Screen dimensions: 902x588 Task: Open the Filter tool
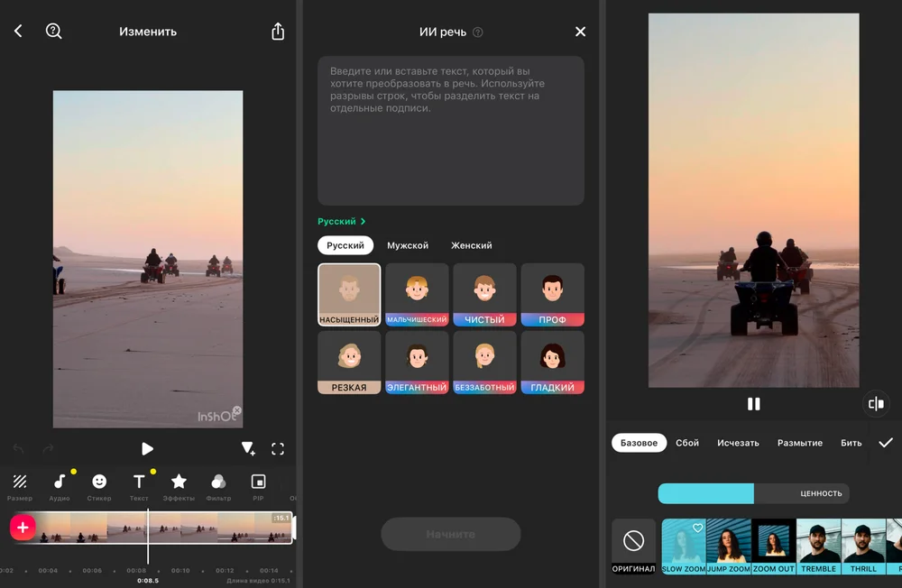click(x=218, y=482)
